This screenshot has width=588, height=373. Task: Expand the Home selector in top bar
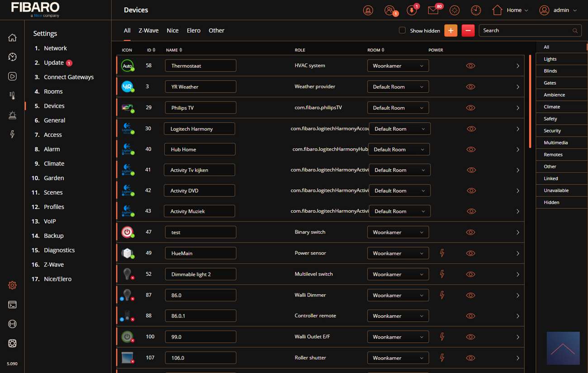510,10
